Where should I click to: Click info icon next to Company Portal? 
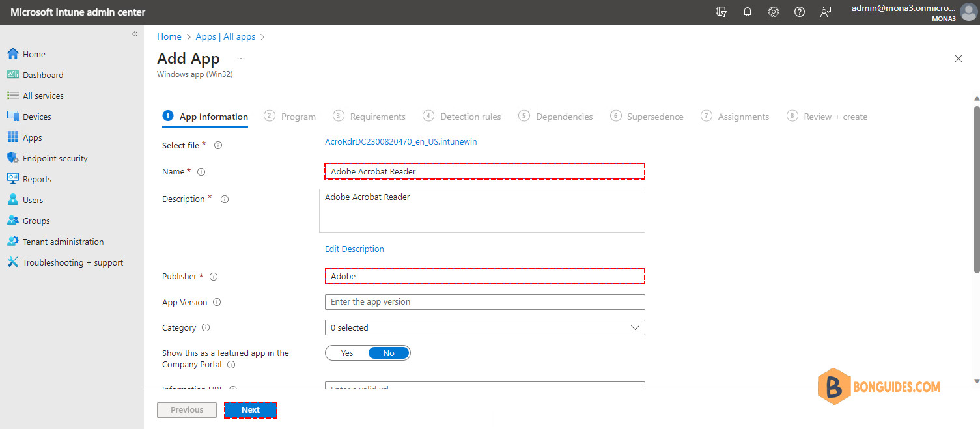(231, 365)
